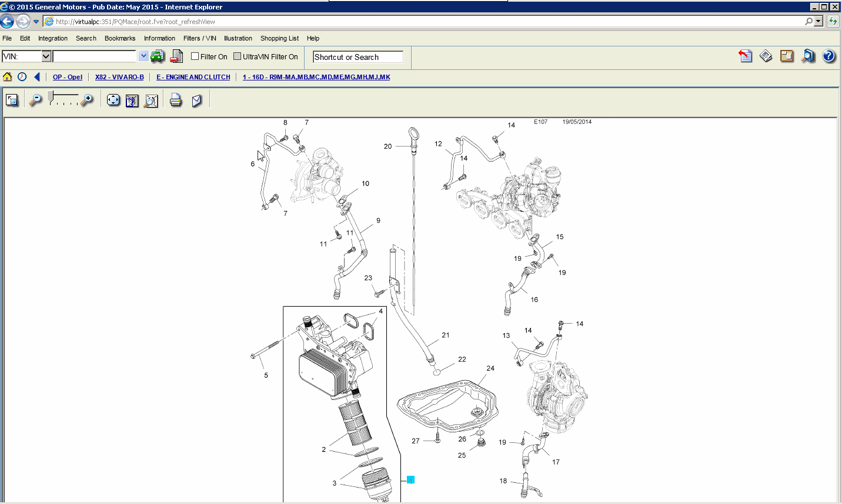
Task: Click the green vehicle VIN decode icon
Action: point(158,56)
